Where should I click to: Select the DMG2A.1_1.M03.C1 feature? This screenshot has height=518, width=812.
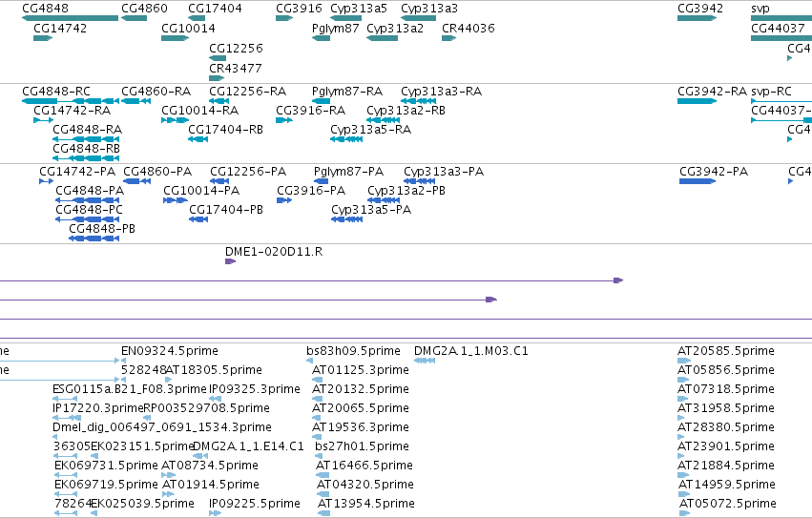(x=471, y=351)
